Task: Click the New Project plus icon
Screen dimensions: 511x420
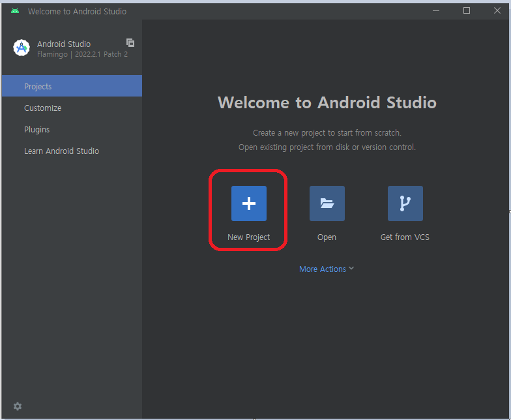Action: click(x=249, y=203)
